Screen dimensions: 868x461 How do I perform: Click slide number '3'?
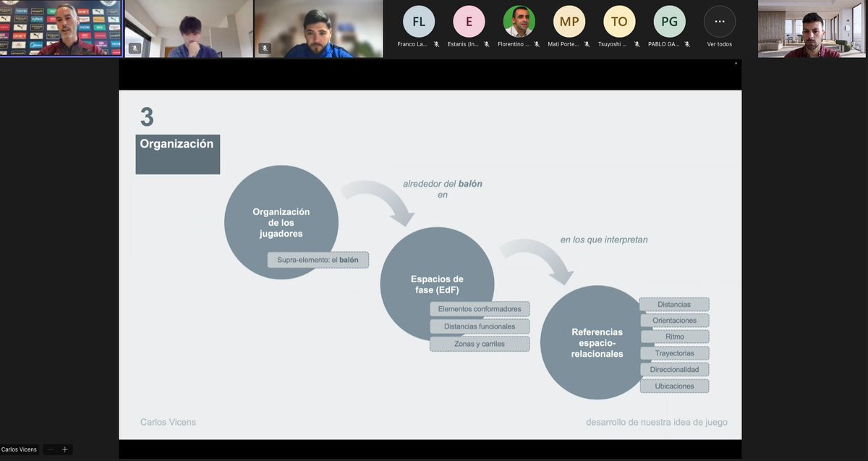pos(147,117)
